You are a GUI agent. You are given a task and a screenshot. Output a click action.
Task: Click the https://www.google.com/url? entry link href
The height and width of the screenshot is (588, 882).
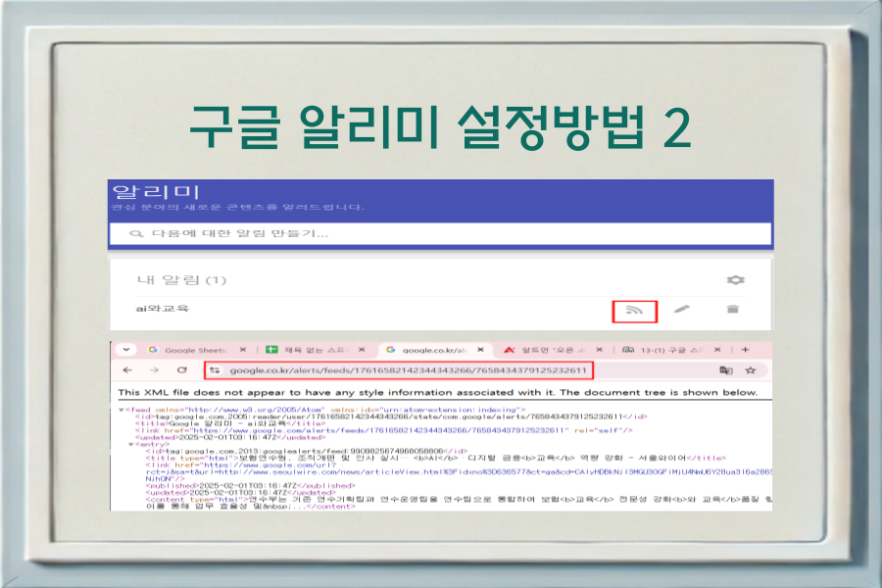269,465
